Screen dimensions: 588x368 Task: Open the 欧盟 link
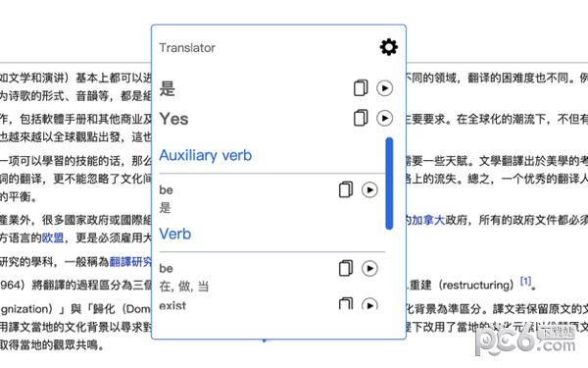pos(53,238)
